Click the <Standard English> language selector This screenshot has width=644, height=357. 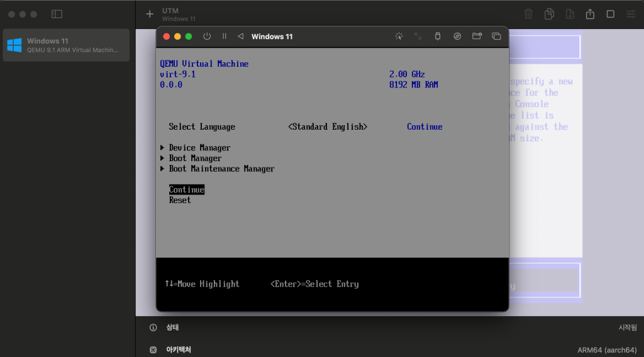(328, 127)
